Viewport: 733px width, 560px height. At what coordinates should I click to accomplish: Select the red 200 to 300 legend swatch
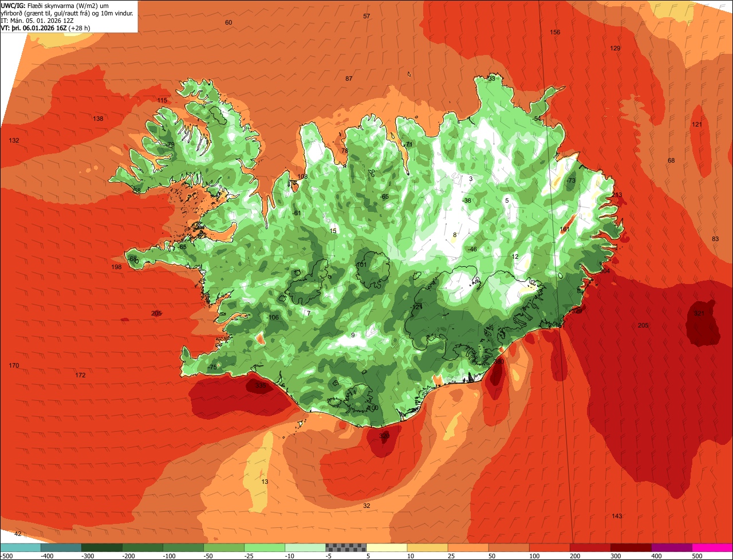[590, 547]
